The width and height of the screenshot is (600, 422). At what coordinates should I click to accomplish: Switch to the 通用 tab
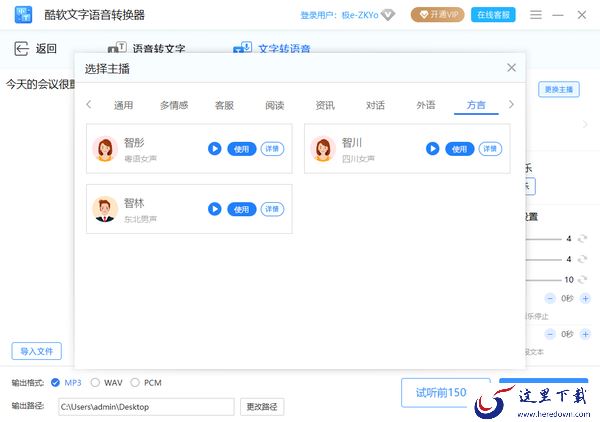point(123,105)
